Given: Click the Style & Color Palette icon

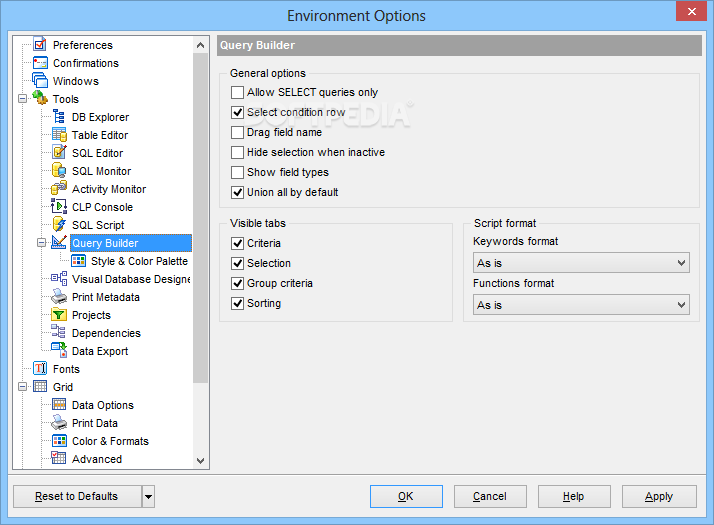Looking at the screenshot, I should tap(78, 261).
